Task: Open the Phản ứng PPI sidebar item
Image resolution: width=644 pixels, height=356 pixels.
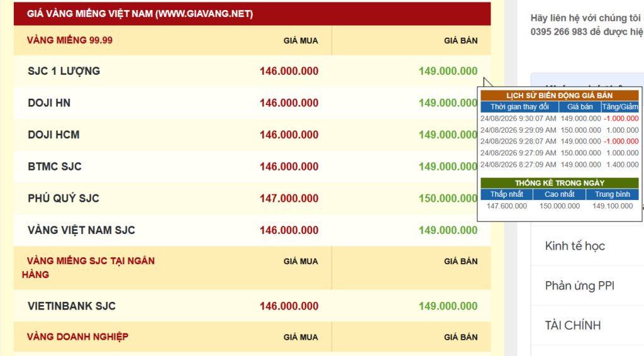Action: point(579,286)
